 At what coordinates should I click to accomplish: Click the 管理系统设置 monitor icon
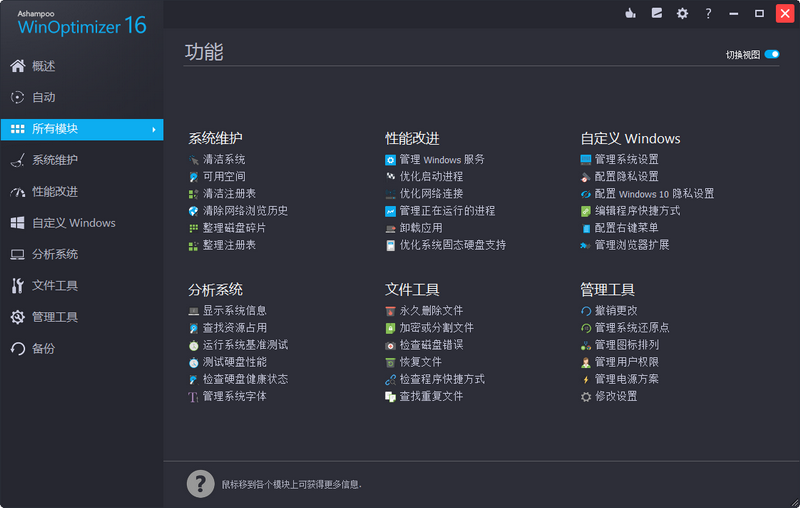[586, 160]
